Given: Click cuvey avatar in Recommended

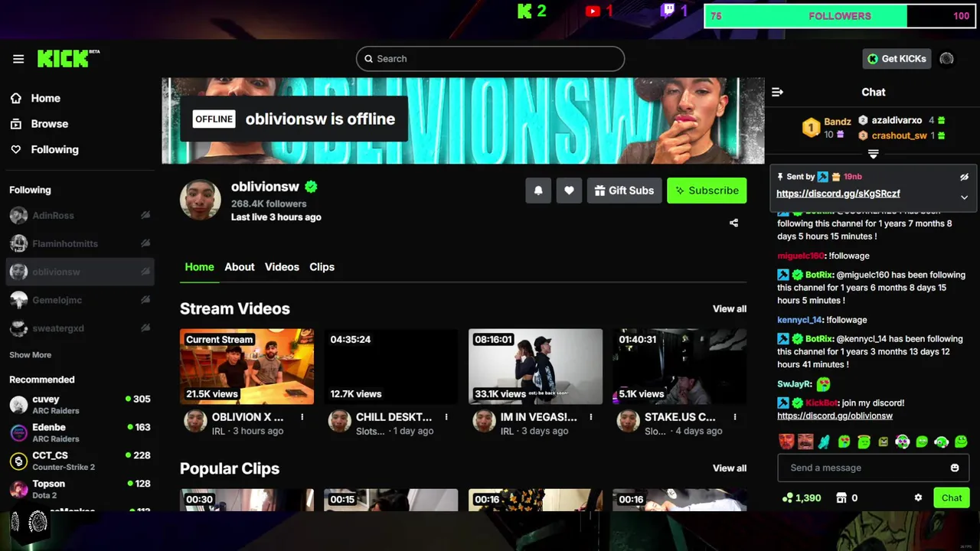Looking at the screenshot, I should tap(18, 405).
